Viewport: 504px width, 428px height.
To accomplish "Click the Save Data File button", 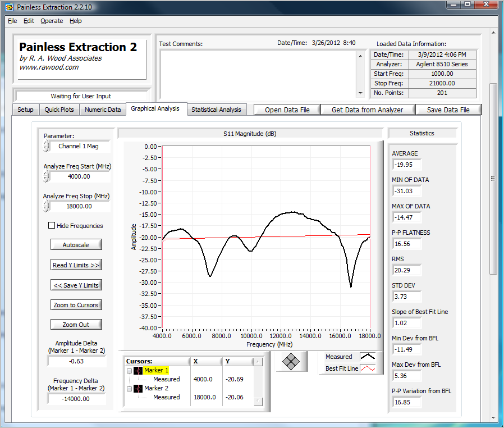I will click(448, 110).
